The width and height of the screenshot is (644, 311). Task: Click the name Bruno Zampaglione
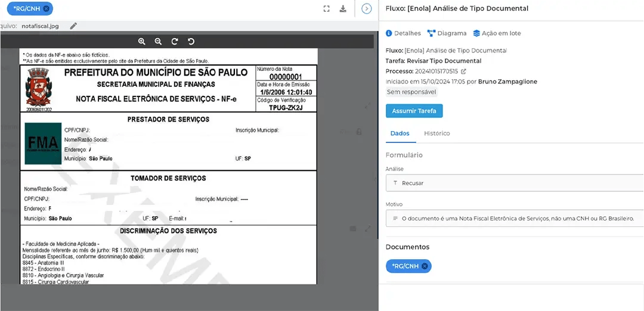507,82
